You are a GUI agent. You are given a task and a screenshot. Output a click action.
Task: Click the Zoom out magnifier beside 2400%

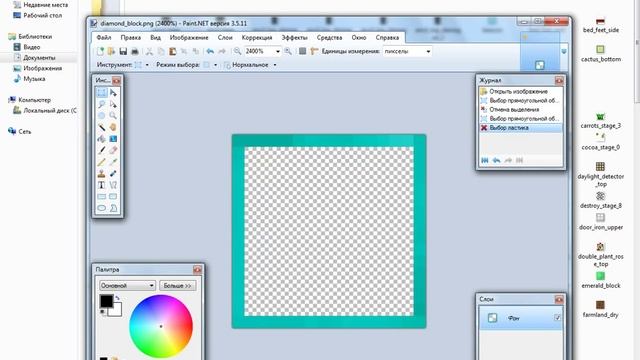click(x=237, y=51)
